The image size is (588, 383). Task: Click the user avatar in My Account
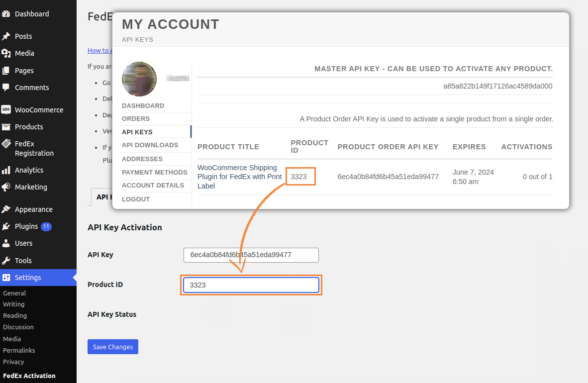139,79
